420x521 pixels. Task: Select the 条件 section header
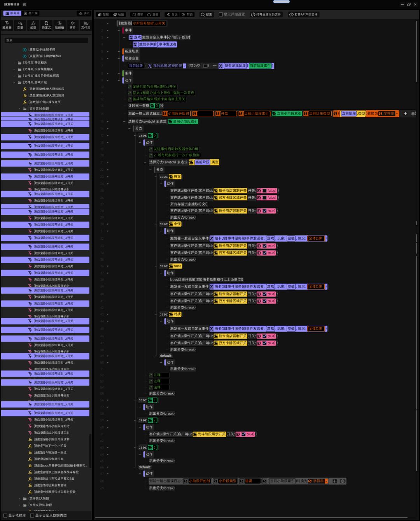pyautogui.click(x=128, y=73)
